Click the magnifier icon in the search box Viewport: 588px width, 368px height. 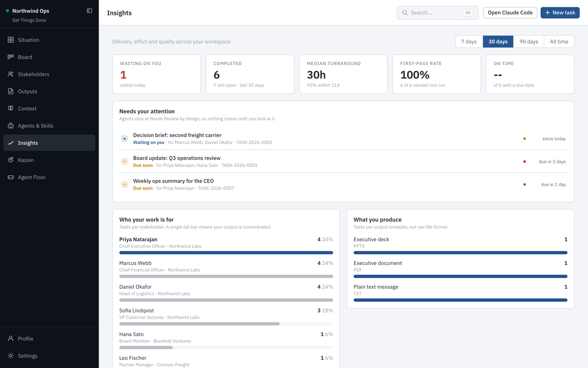pos(405,13)
